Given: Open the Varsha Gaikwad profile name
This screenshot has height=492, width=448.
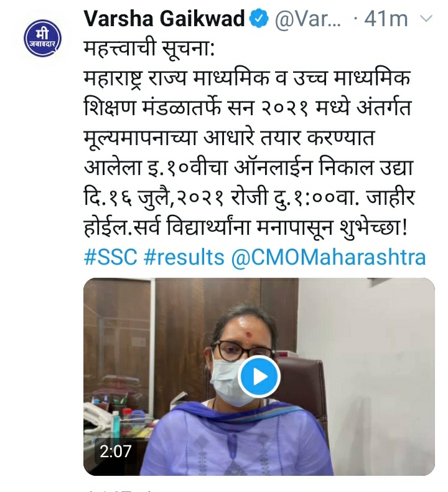Looking at the screenshot, I should (x=164, y=19).
